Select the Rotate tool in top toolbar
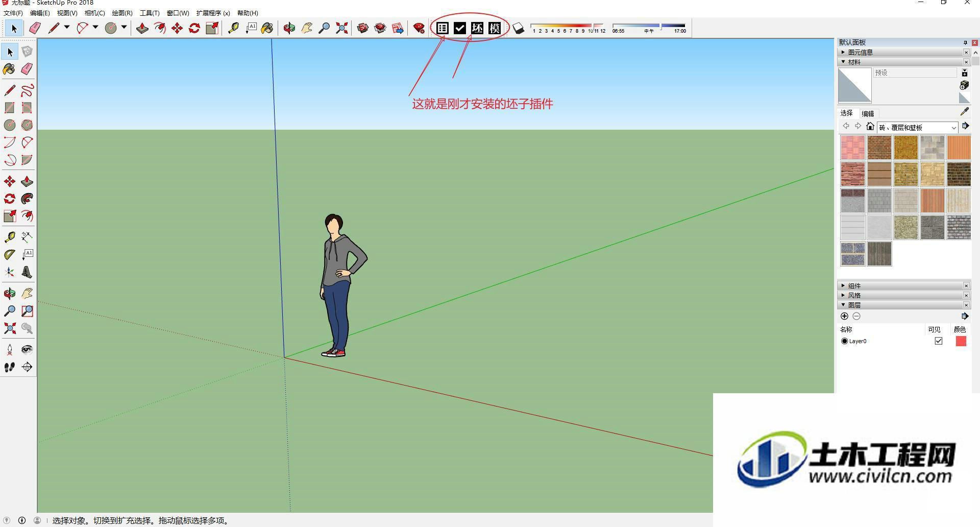This screenshot has height=527, width=980. click(x=194, y=28)
